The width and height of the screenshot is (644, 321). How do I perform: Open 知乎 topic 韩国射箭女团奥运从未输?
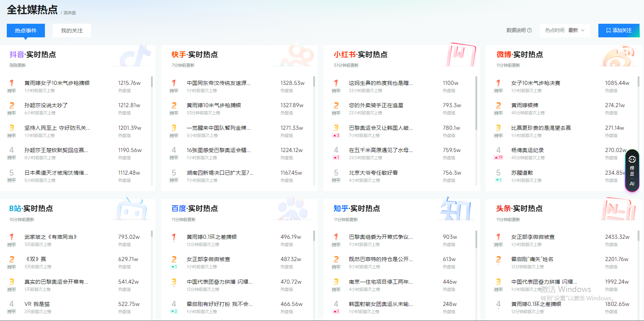coord(381,304)
